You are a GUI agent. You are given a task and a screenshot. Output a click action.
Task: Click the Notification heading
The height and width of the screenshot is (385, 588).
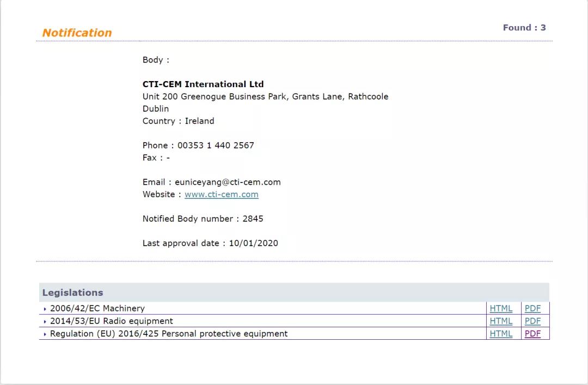(77, 33)
